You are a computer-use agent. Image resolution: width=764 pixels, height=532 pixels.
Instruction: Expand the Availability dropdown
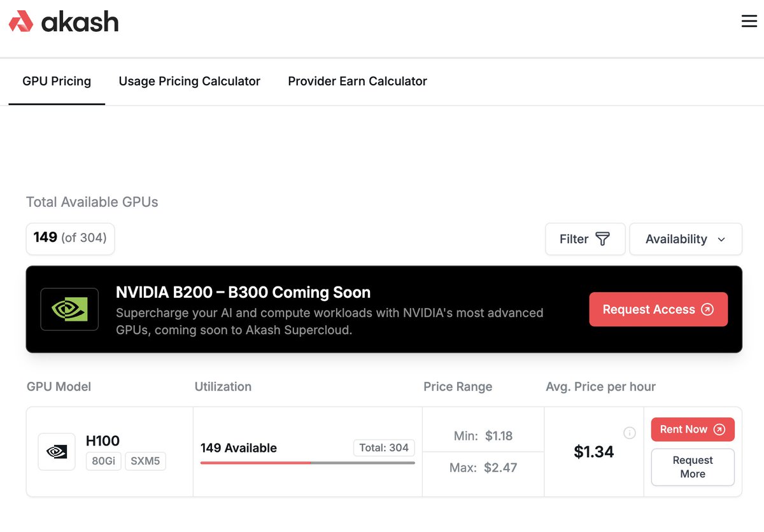(x=686, y=239)
